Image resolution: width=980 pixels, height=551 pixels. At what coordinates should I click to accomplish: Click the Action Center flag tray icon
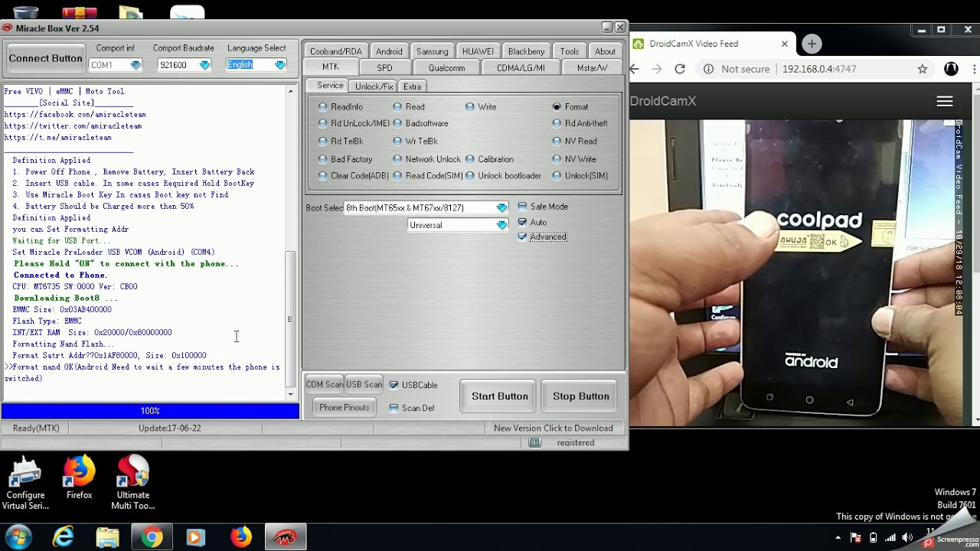pos(856,537)
